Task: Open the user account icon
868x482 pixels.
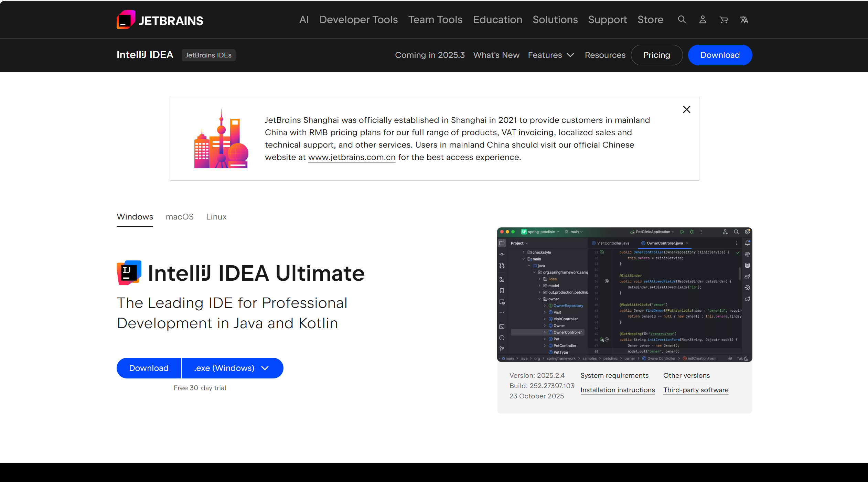Action: pyautogui.click(x=703, y=20)
